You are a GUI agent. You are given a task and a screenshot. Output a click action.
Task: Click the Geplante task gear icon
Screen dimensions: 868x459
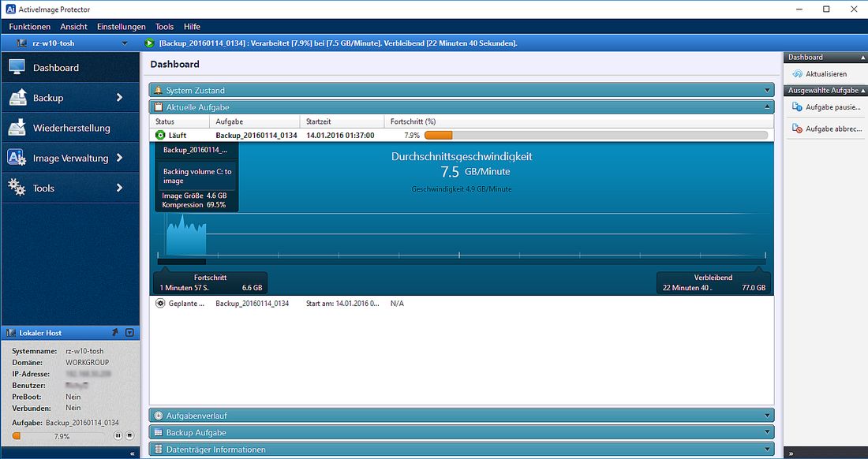(160, 303)
